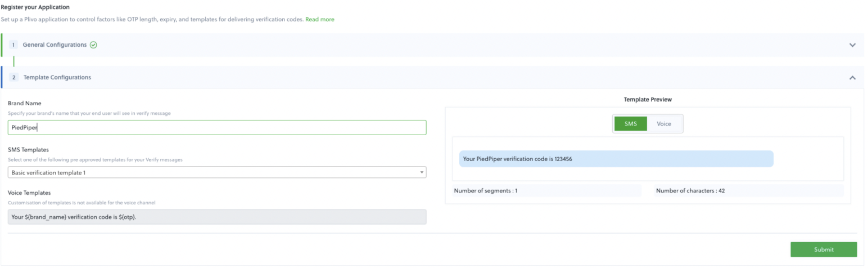
Task: Click the green checkmark beside General Configurations
Action: click(x=93, y=45)
